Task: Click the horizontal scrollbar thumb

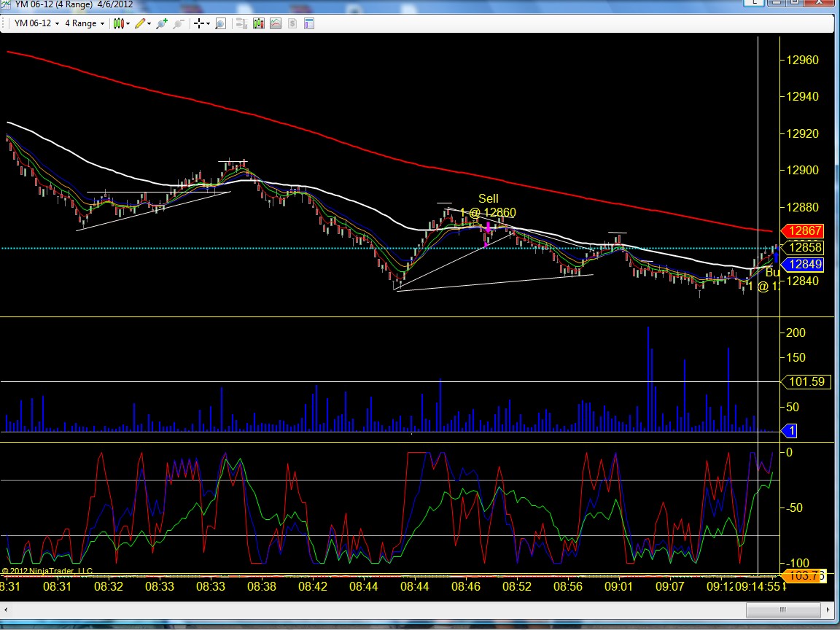Action: [x=782, y=610]
